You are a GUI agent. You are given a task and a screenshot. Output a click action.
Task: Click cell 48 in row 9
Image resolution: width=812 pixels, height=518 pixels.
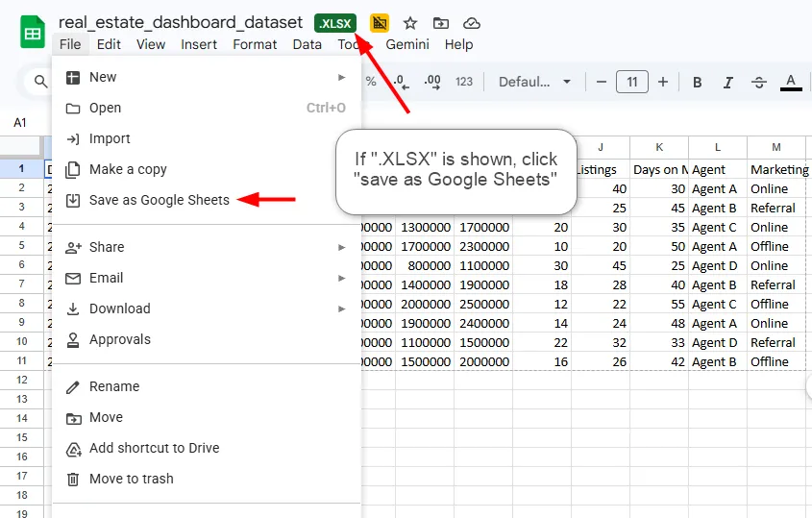659,323
